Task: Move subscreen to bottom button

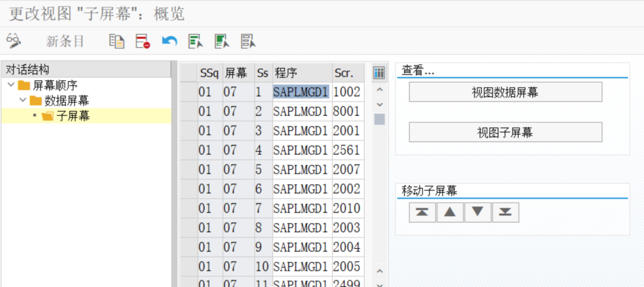Action: tap(505, 212)
